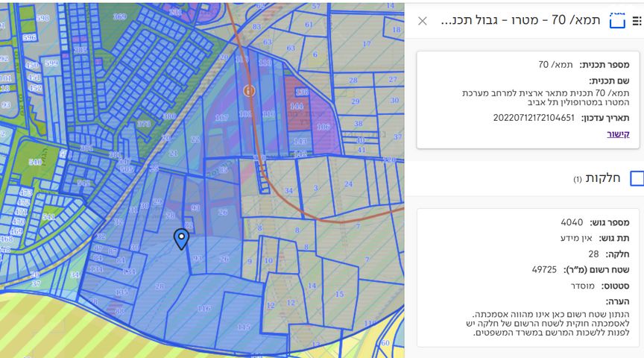The image size is (644, 358).
Task: Click the חלקות parcels layer icon
Action: (637, 179)
